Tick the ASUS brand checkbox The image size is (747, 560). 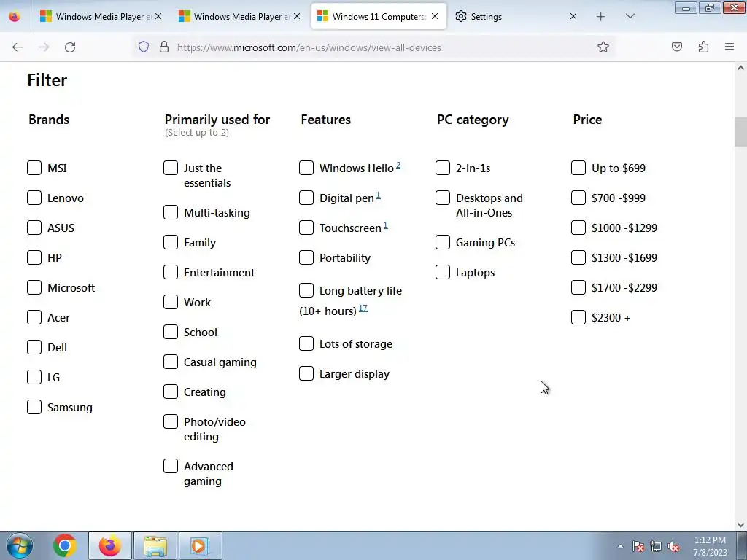click(x=34, y=227)
